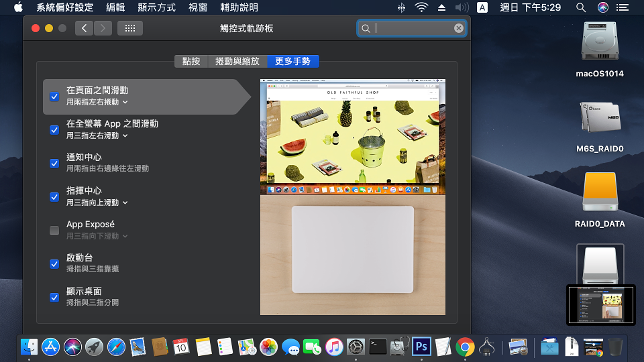Switch to Photoshop in the dock

[x=421, y=347]
